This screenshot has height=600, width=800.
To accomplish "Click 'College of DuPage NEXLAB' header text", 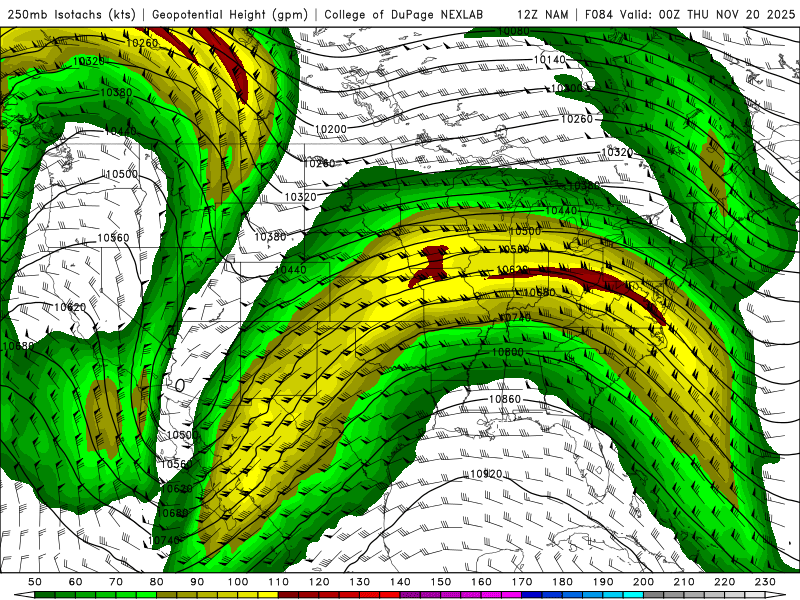I will 404,14.
